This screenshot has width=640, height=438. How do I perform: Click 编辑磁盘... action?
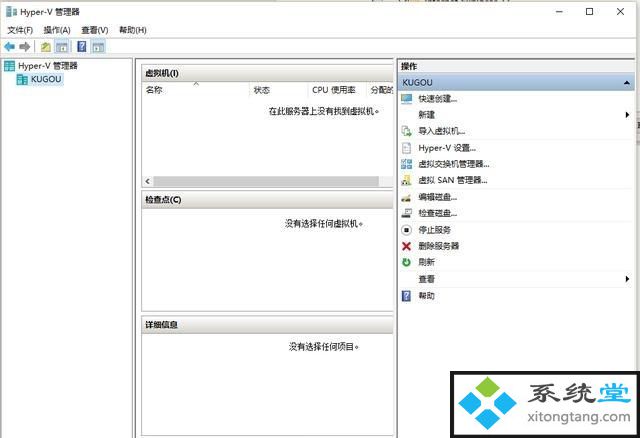pos(438,198)
